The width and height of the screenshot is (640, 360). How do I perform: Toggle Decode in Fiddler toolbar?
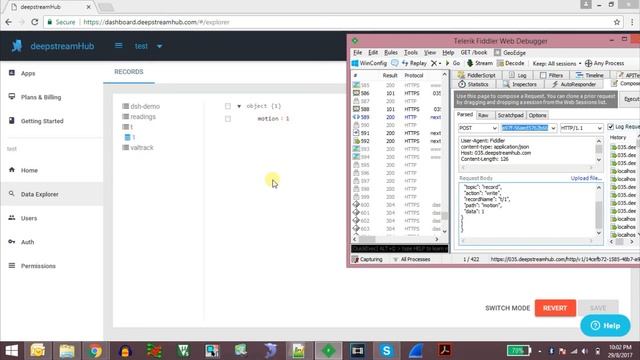511,63
